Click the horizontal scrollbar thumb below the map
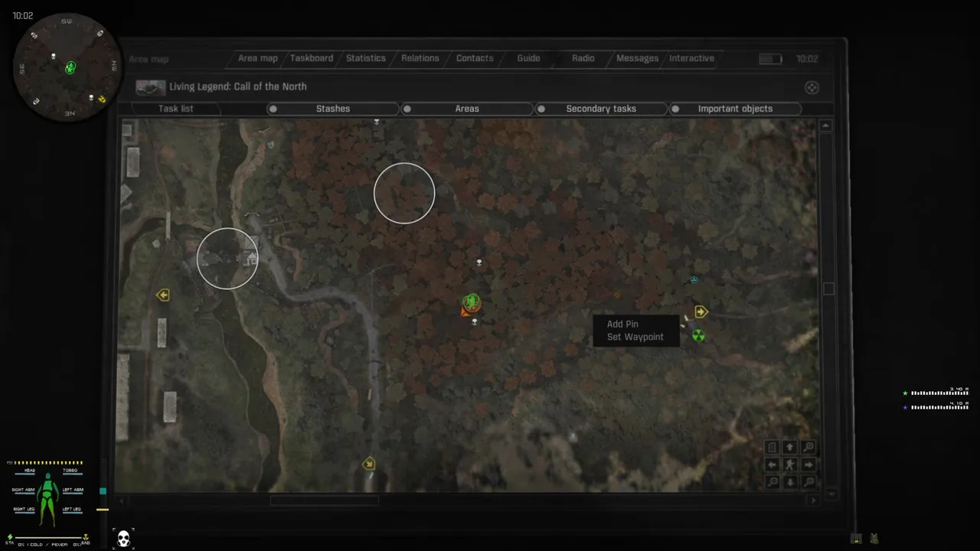980x551 pixels. 324,500
